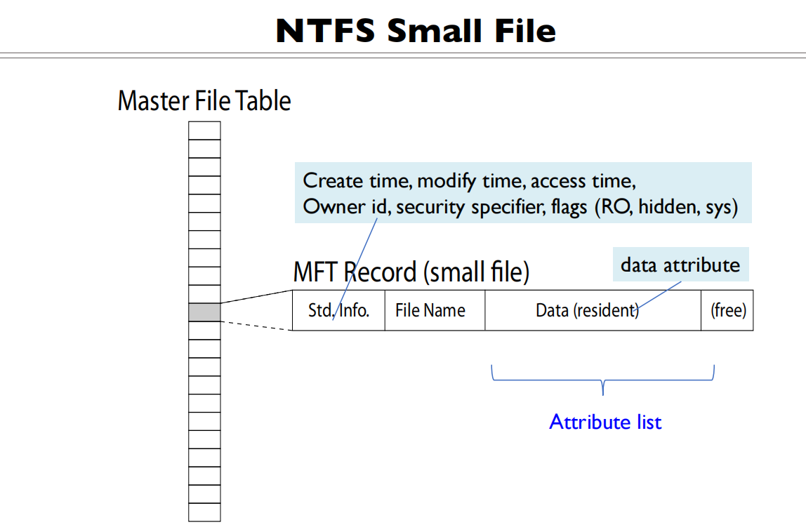
Task: Click the Std. Info. record cell
Action: pos(338,310)
